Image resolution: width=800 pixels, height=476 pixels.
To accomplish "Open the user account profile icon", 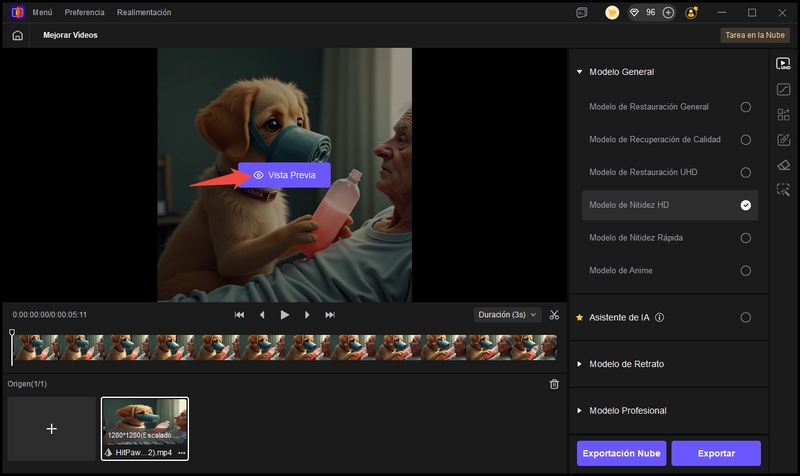I will pos(693,12).
